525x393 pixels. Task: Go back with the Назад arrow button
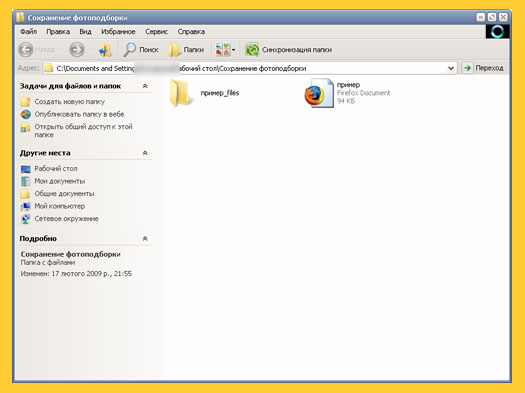(x=26, y=50)
